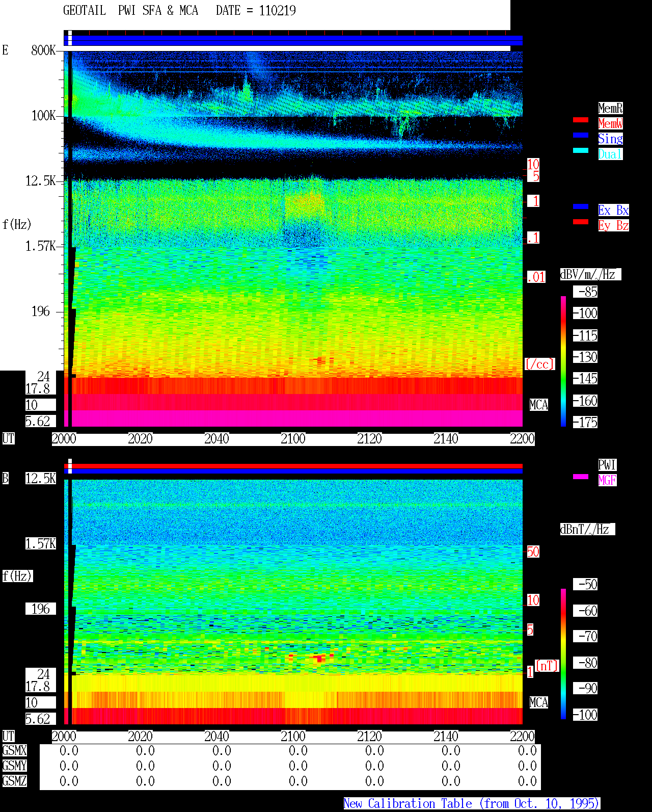Click the red hot spot in B spectrogram
652x812 pixels.
(x=319, y=658)
